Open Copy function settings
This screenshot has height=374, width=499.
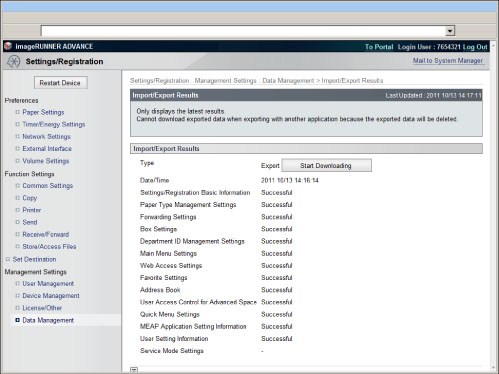click(30, 198)
